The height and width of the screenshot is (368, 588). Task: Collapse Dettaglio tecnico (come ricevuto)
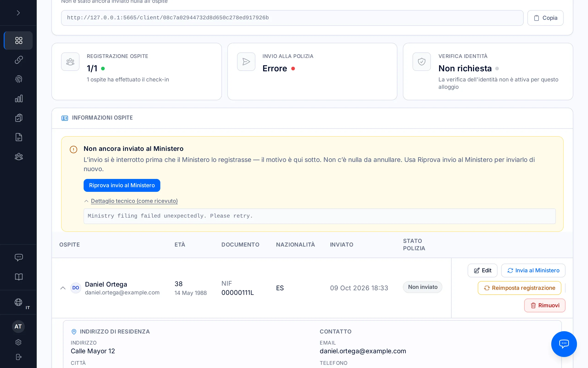131,201
